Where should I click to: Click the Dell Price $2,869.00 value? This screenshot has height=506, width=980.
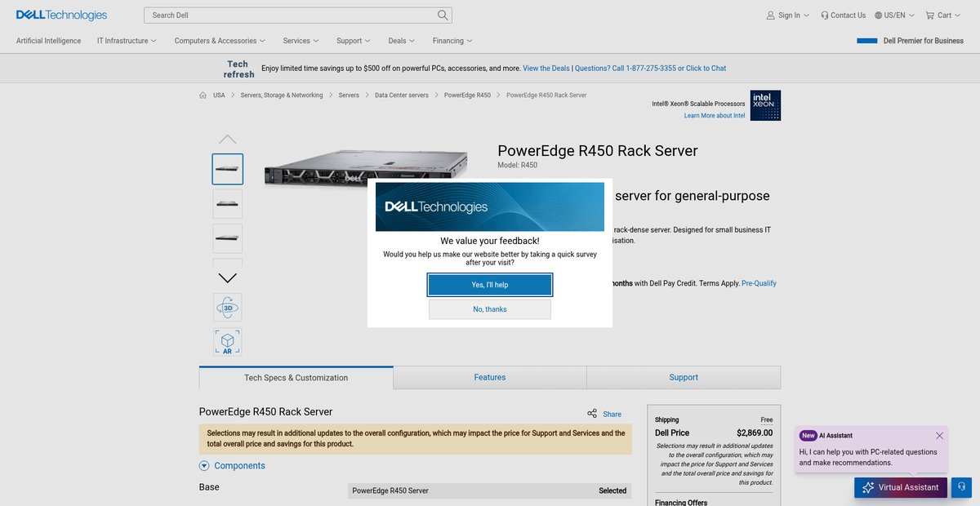(x=755, y=433)
